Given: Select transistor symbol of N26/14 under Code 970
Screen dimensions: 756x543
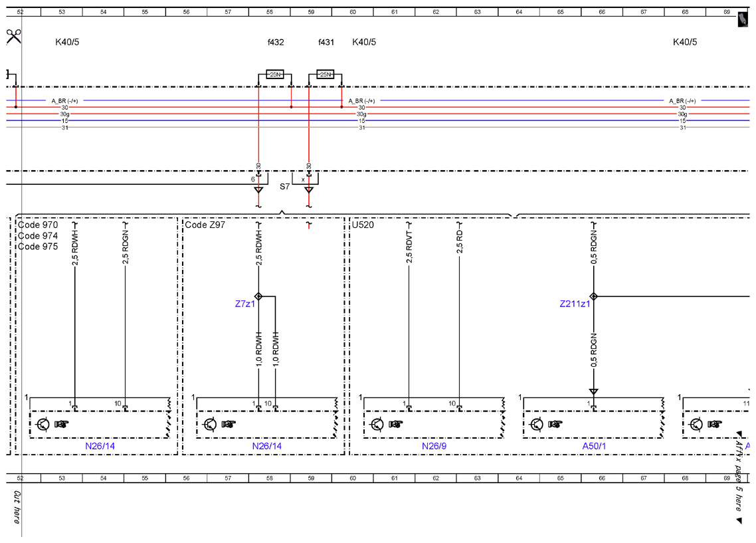Looking at the screenshot, I should coord(43,425).
